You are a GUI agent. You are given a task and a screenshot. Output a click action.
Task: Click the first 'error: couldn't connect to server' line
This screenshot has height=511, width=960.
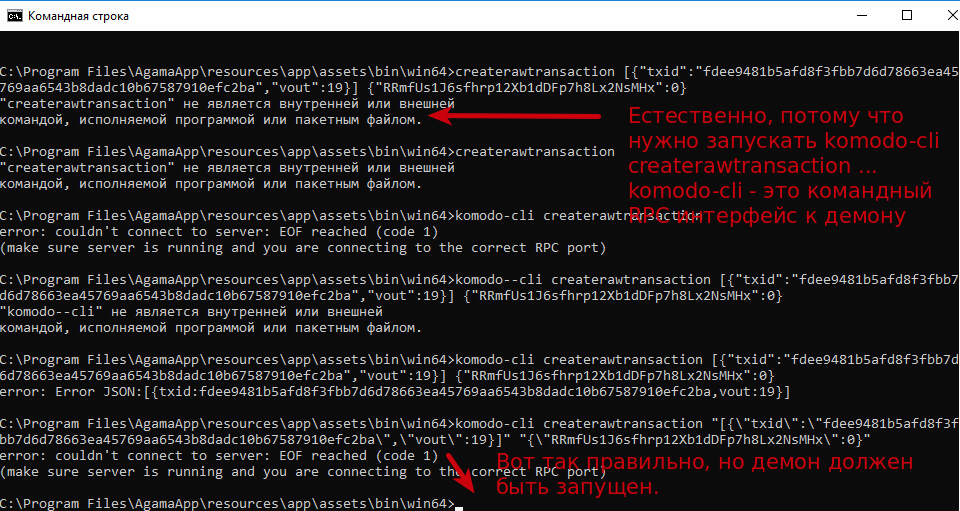pyautogui.click(x=219, y=231)
